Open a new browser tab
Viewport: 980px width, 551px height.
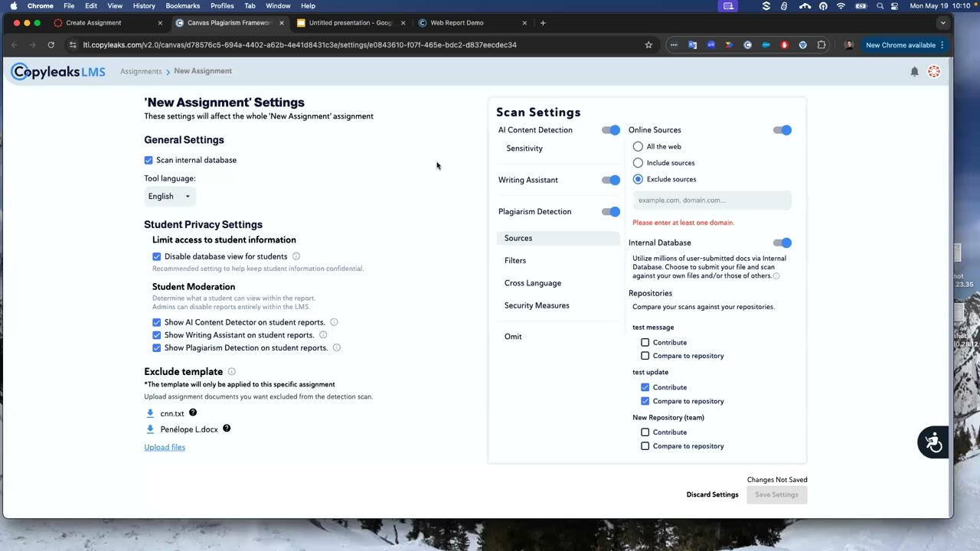(543, 23)
